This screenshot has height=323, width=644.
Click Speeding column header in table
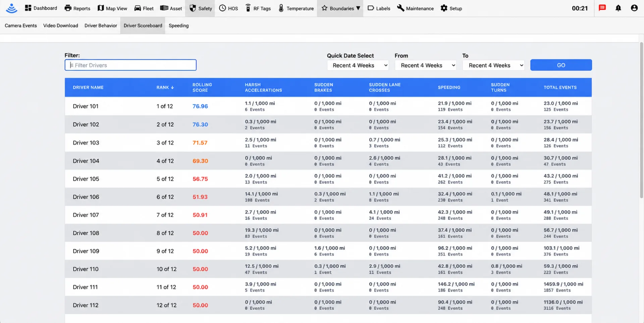click(x=449, y=87)
